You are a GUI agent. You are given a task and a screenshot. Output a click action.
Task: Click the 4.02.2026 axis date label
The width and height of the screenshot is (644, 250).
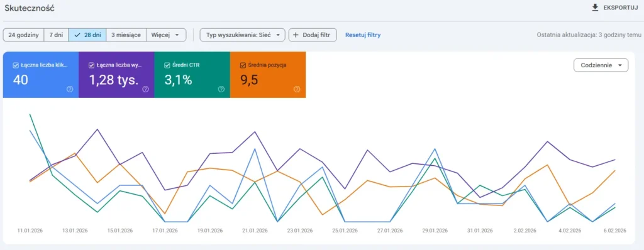click(569, 231)
